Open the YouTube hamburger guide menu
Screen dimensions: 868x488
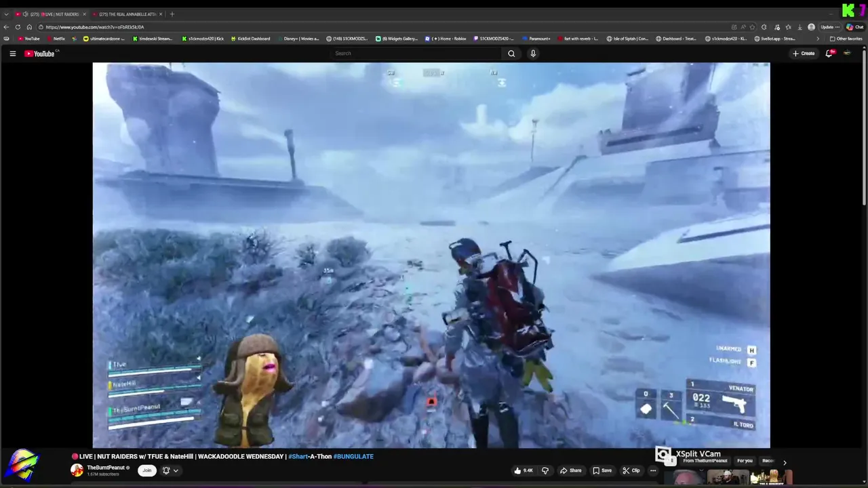12,54
